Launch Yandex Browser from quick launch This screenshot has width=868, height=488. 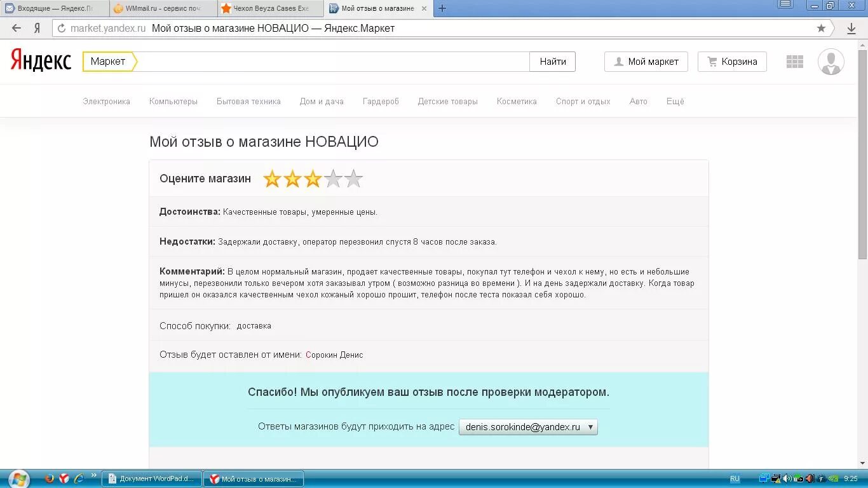64,478
